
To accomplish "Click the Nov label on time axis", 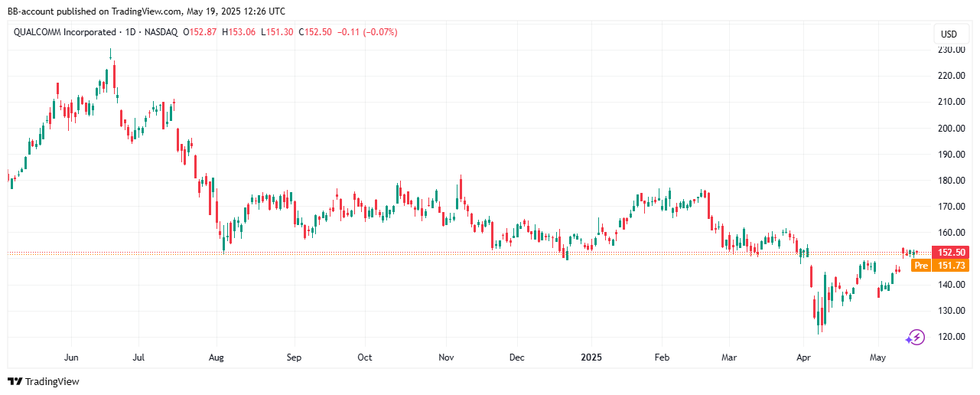I will [447, 357].
